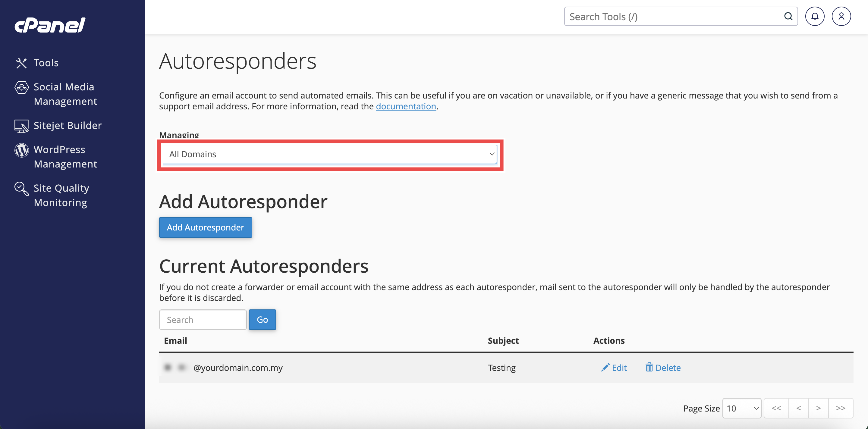Click the Edit pencil icon
This screenshot has height=429, width=868.
pyautogui.click(x=605, y=367)
